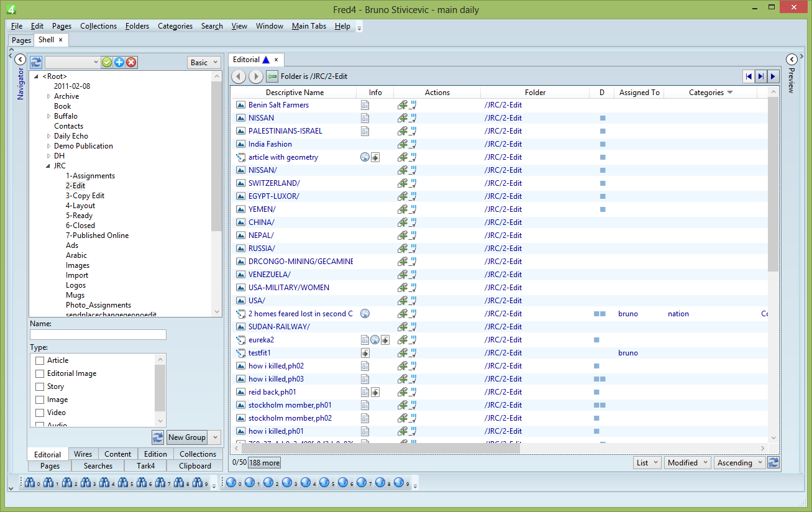Image resolution: width=812 pixels, height=512 pixels.
Task: Open the Categories menu
Action: click(x=175, y=26)
